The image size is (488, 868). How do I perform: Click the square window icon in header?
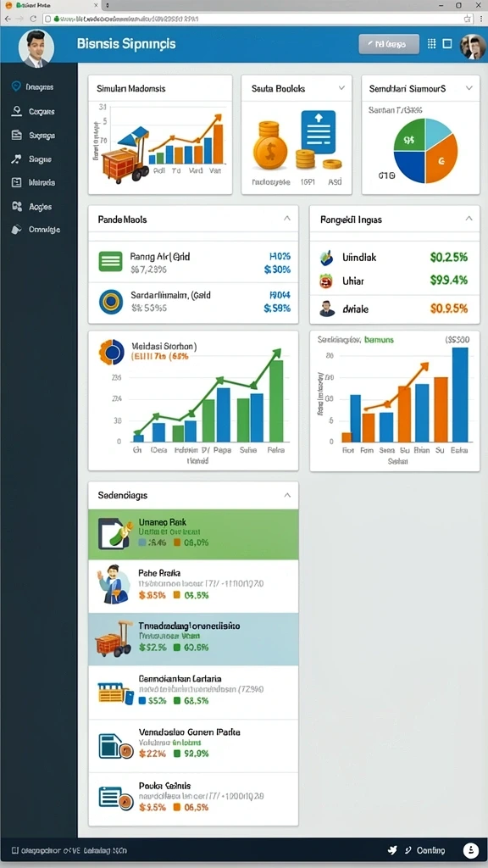(x=447, y=44)
